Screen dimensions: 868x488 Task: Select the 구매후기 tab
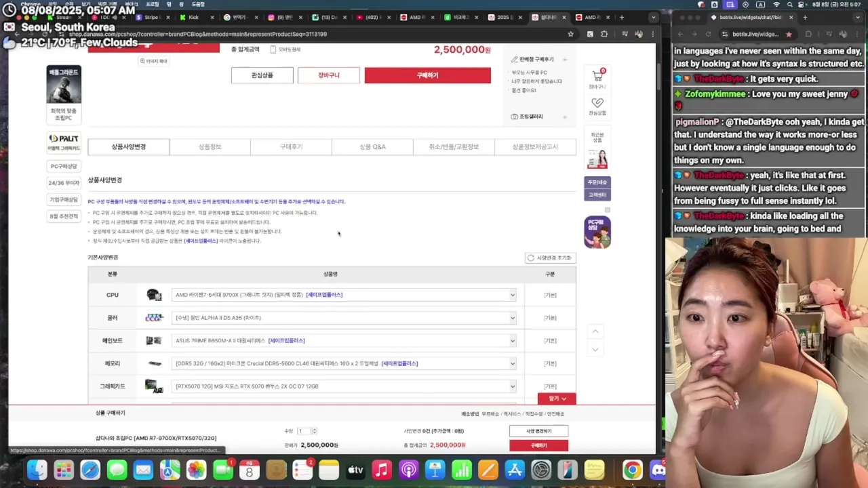pos(291,147)
